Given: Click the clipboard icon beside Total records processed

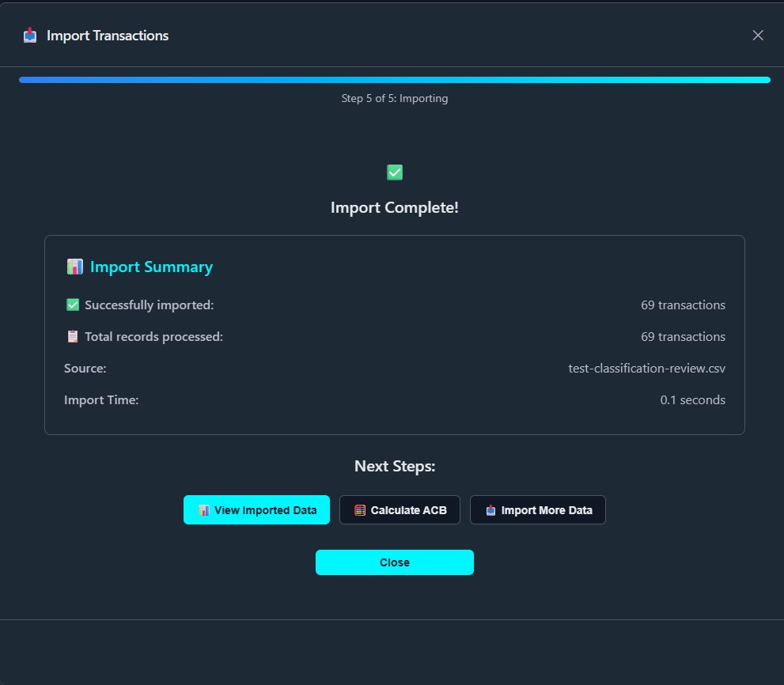Looking at the screenshot, I should click(73, 337).
